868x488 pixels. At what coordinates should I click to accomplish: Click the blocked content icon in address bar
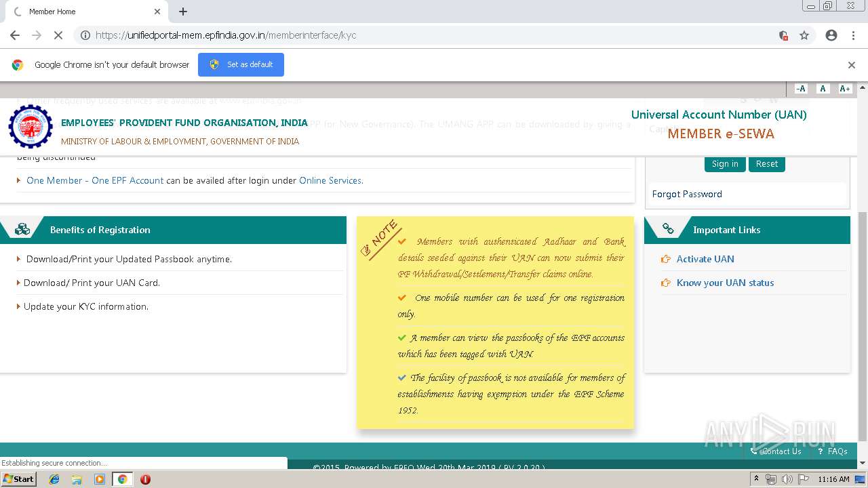pyautogui.click(x=783, y=35)
